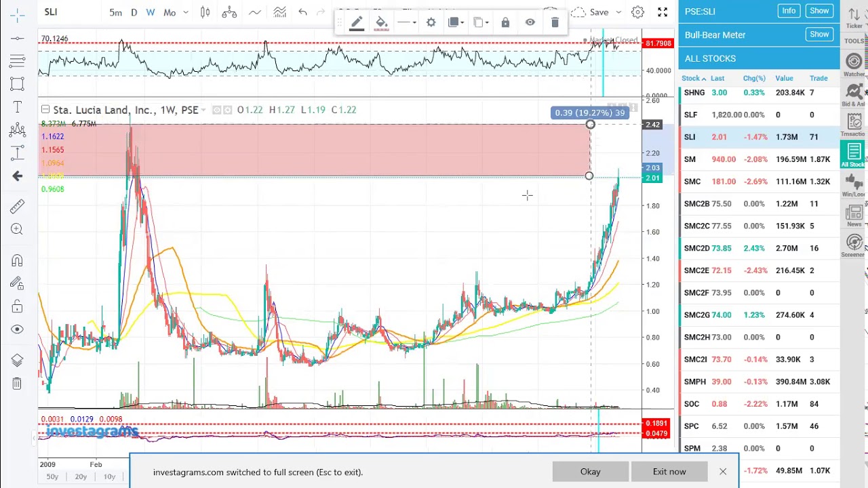Click Show next to PSE:SLI
The height and width of the screenshot is (488, 868).
click(819, 11)
